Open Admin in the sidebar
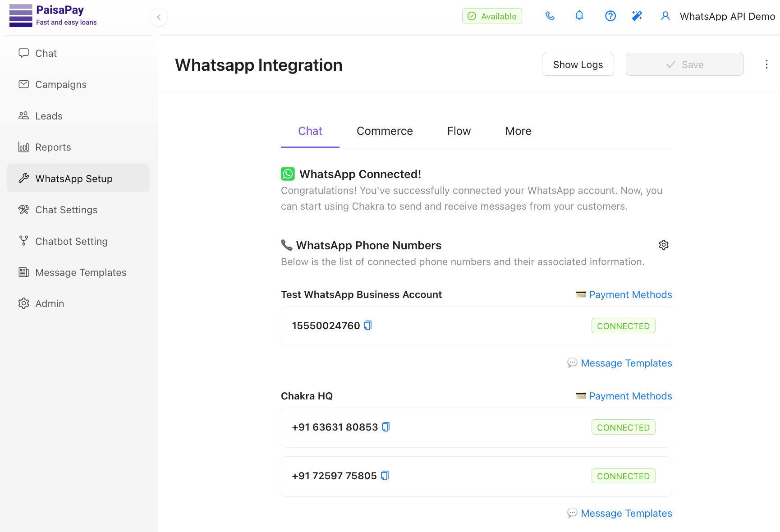This screenshot has height=532, width=780. tap(78, 303)
